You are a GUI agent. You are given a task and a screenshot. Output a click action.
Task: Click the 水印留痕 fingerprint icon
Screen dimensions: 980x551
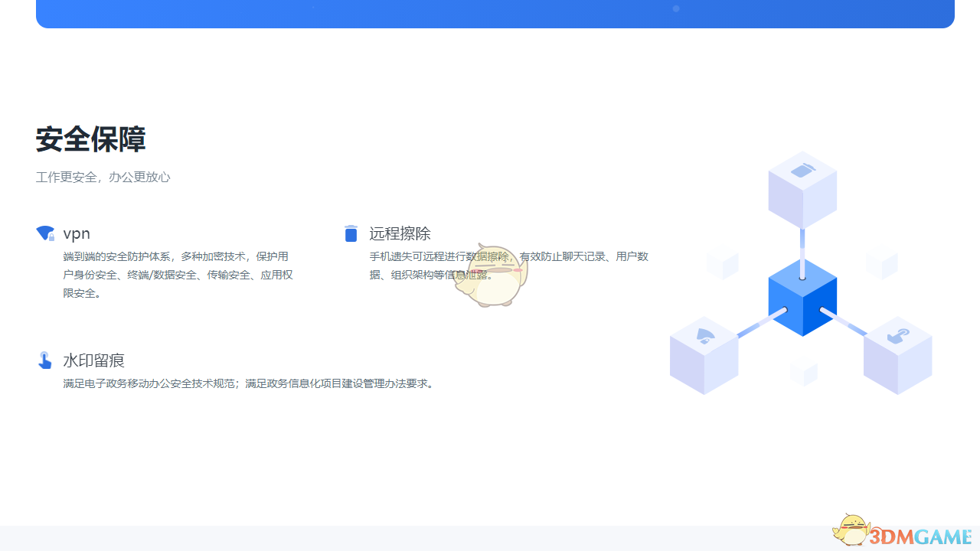pos(44,360)
